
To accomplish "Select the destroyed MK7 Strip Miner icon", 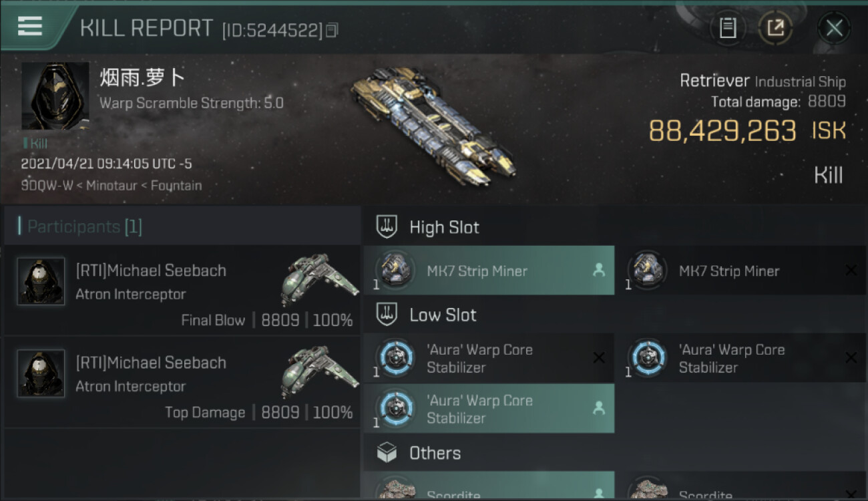I will click(x=648, y=270).
